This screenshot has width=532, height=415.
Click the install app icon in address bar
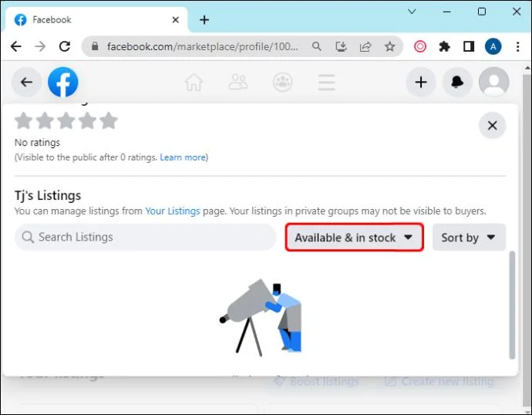[341, 46]
